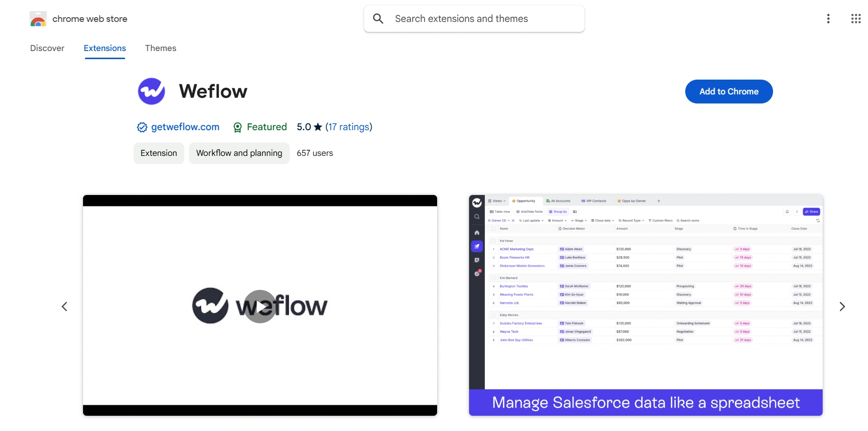This screenshot has height=431, width=868.
Task: Select the All Accounts tab
Action: 559,201
